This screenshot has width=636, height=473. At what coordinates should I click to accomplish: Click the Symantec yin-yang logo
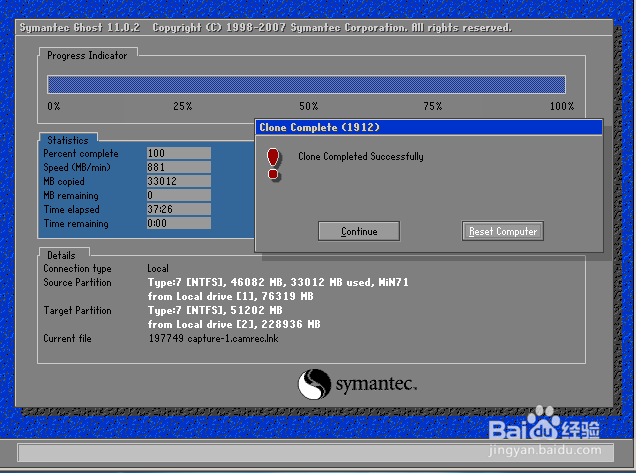(314, 384)
